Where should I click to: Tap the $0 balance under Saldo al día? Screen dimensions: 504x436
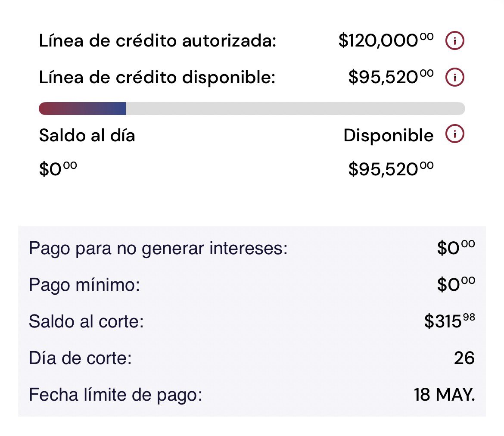pyautogui.click(x=58, y=169)
